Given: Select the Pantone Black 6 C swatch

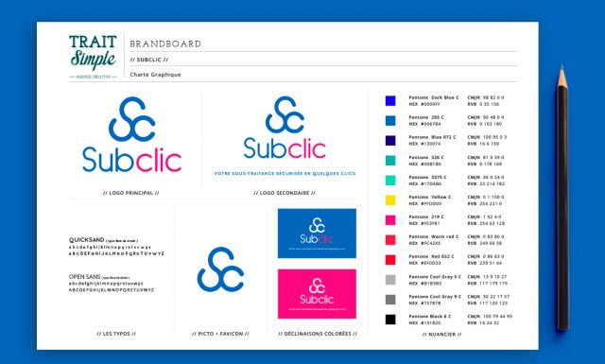Looking at the screenshot, I should (390, 320).
